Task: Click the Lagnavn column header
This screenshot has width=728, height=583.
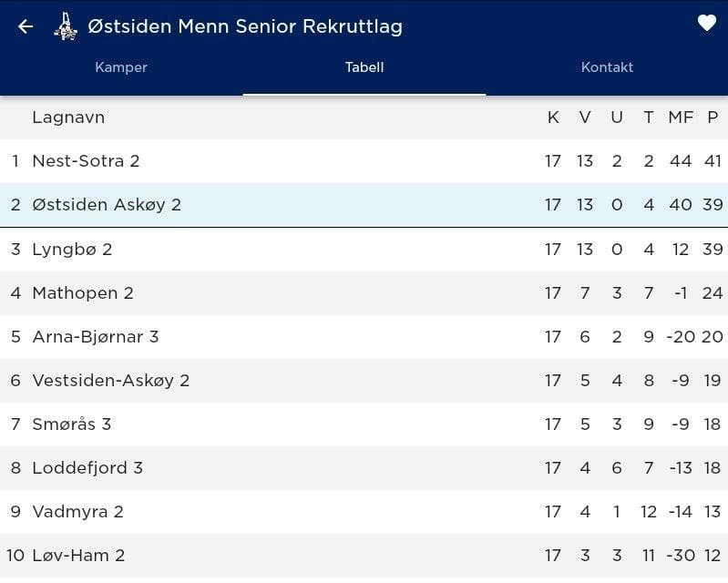Action: (x=68, y=118)
